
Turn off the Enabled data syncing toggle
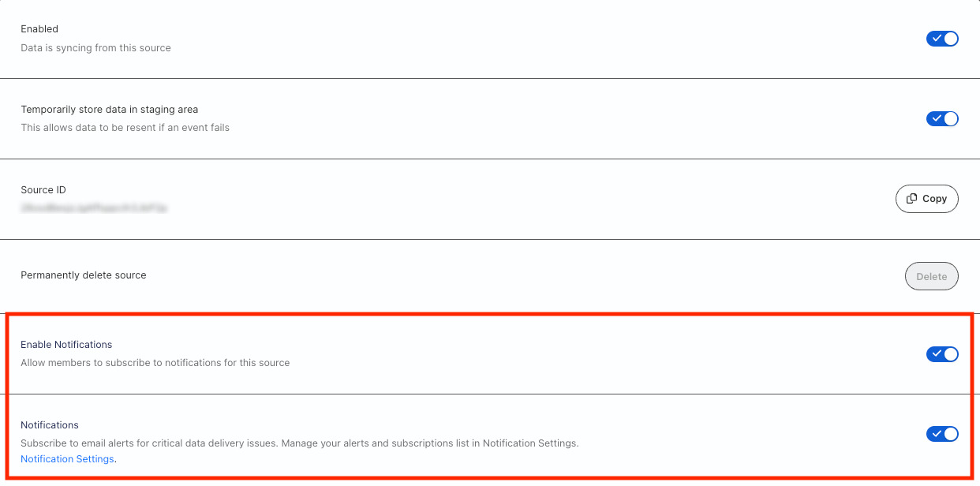click(x=942, y=39)
